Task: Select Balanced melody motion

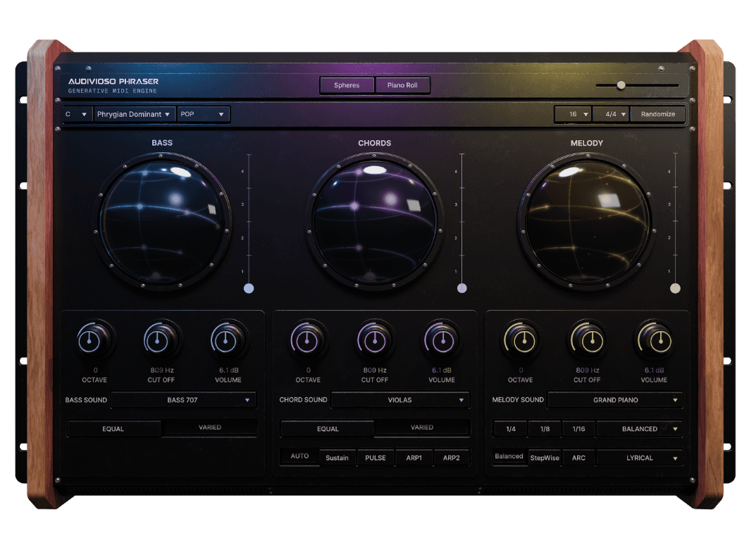Action: [x=509, y=456]
